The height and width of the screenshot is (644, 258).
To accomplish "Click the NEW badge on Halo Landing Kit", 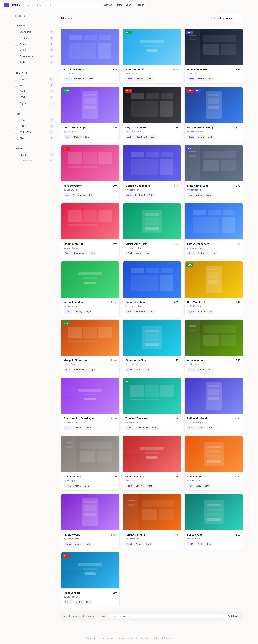I will click(128, 32).
